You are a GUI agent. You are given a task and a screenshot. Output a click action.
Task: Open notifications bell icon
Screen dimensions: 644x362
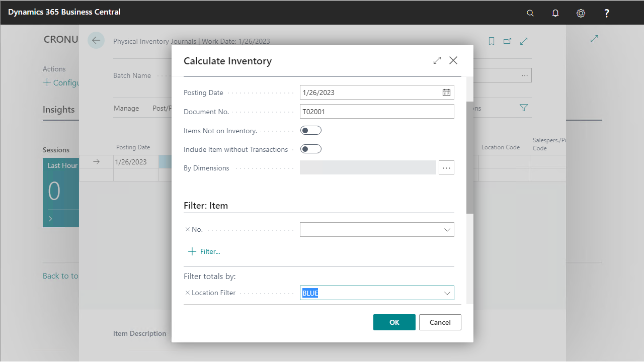coord(555,13)
